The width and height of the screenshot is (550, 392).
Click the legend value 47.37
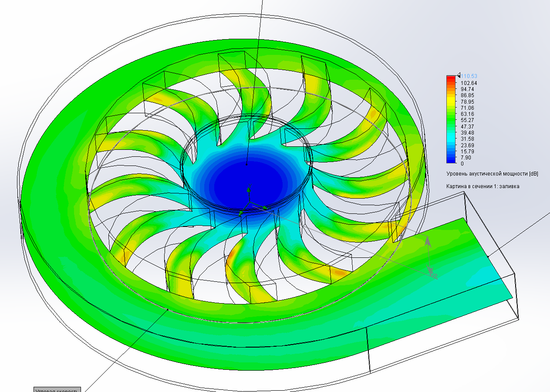tap(468, 126)
